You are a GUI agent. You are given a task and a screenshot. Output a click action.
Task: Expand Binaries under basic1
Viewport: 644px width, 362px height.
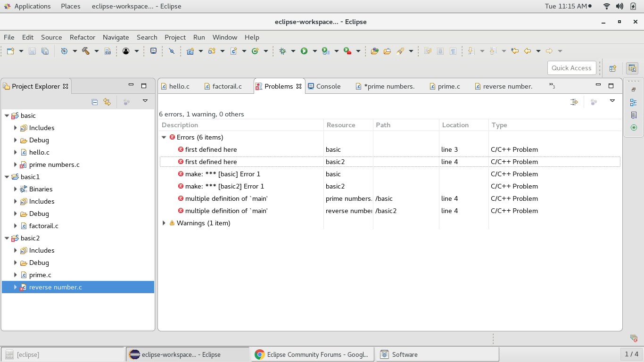pyautogui.click(x=16, y=189)
